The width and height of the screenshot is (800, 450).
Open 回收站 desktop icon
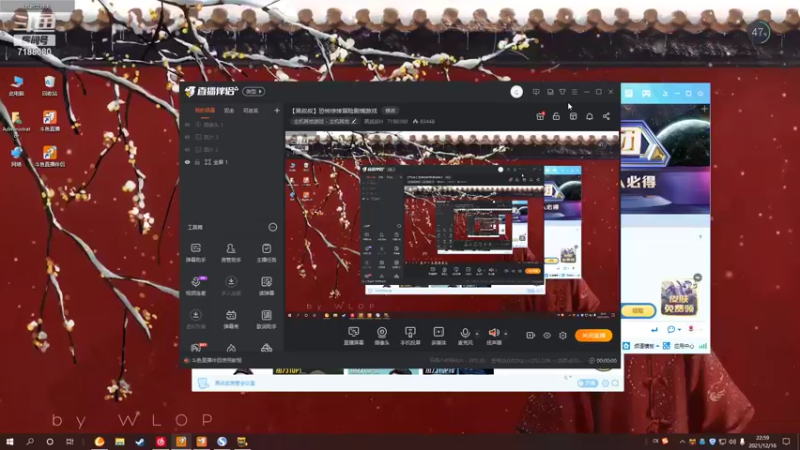tap(49, 86)
